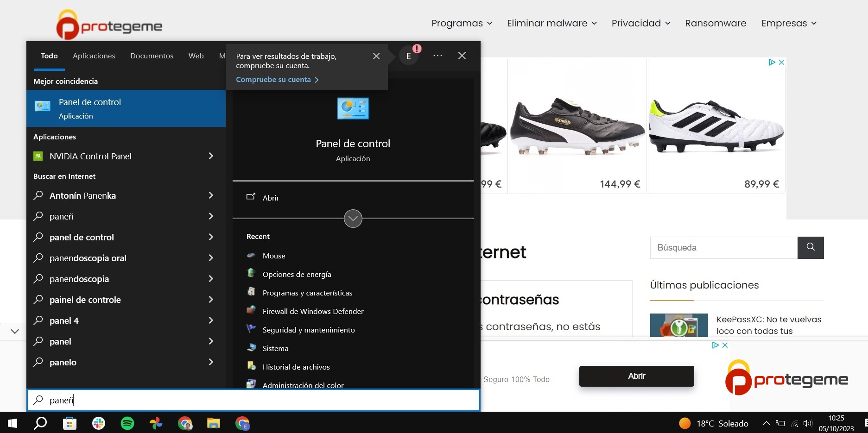Click the Abrir open icon in preview pane

(x=251, y=197)
